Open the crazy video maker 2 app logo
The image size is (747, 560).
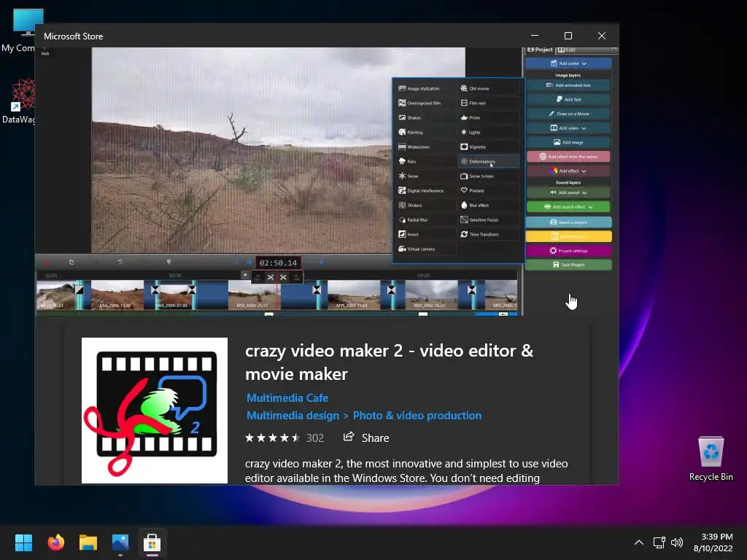[x=155, y=411]
